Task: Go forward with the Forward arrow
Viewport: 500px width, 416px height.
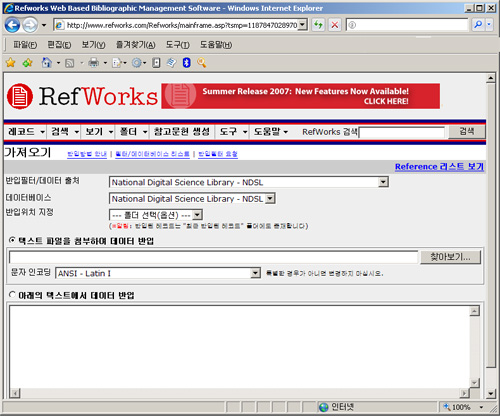Action: click(x=30, y=25)
